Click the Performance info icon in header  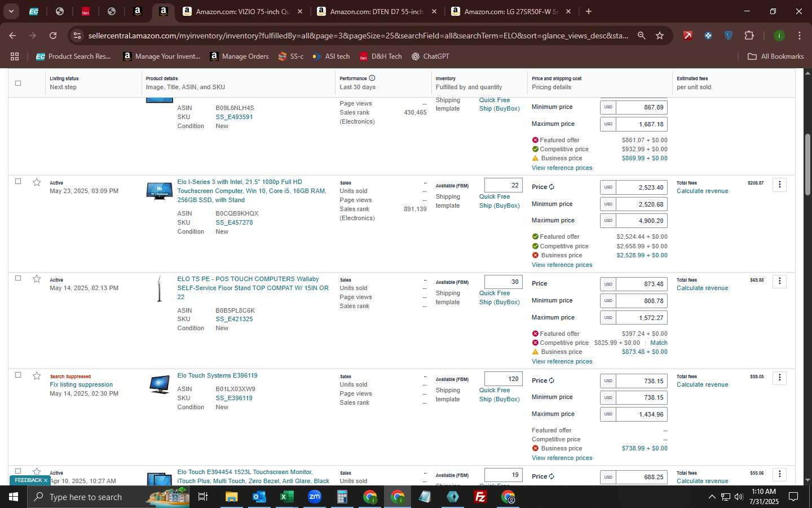coord(372,78)
